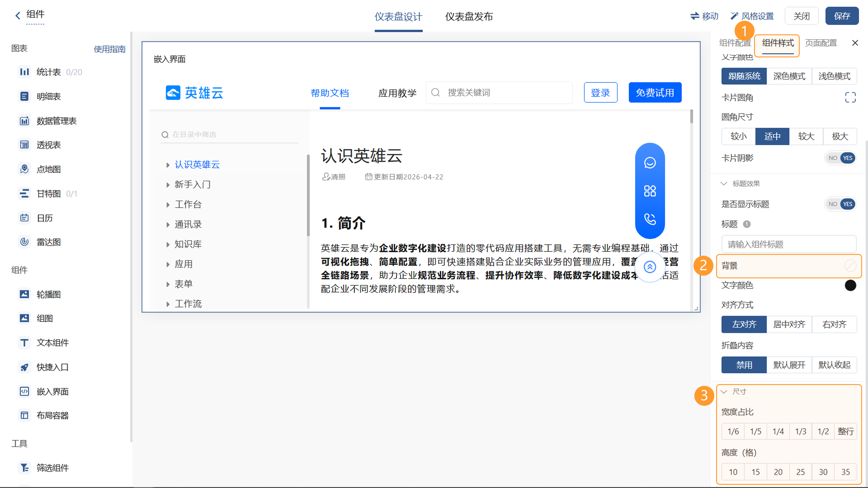Click the 保存 button
This screenshot has width=868, height=488.
coord(842,16)
